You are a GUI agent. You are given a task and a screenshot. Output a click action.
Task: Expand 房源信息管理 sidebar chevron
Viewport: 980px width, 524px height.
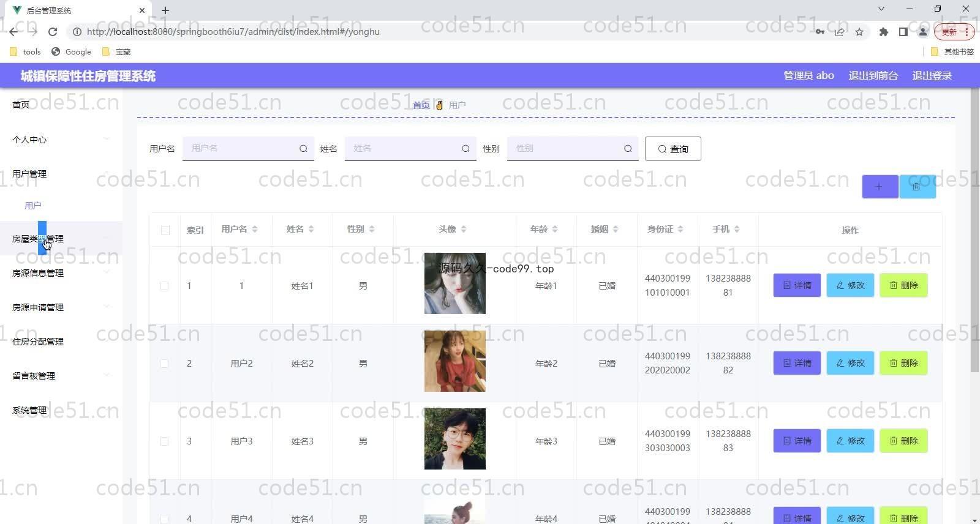point(107,273)
